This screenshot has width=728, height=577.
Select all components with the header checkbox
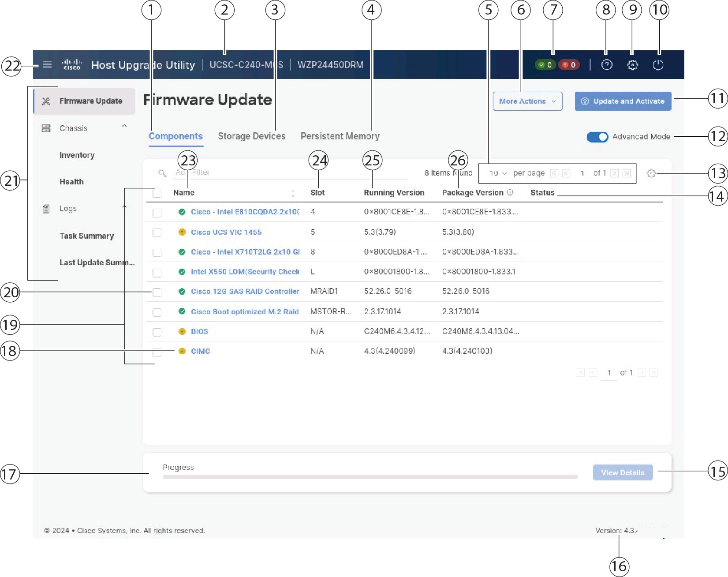tap(157, 193)
